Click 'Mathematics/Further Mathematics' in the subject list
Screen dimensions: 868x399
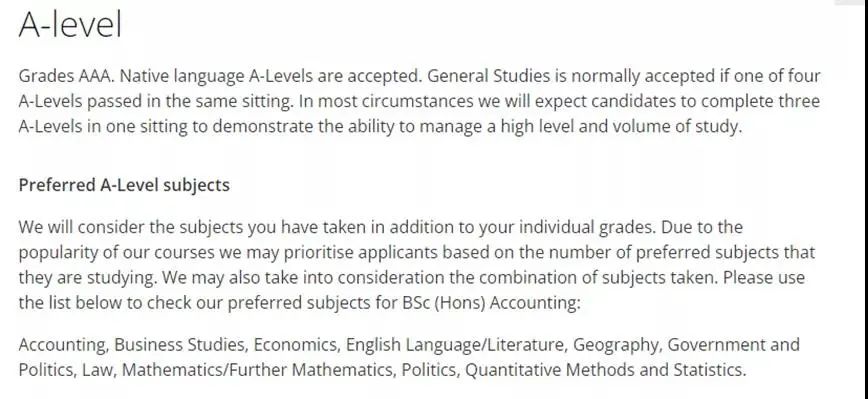(x=258, y=369)
